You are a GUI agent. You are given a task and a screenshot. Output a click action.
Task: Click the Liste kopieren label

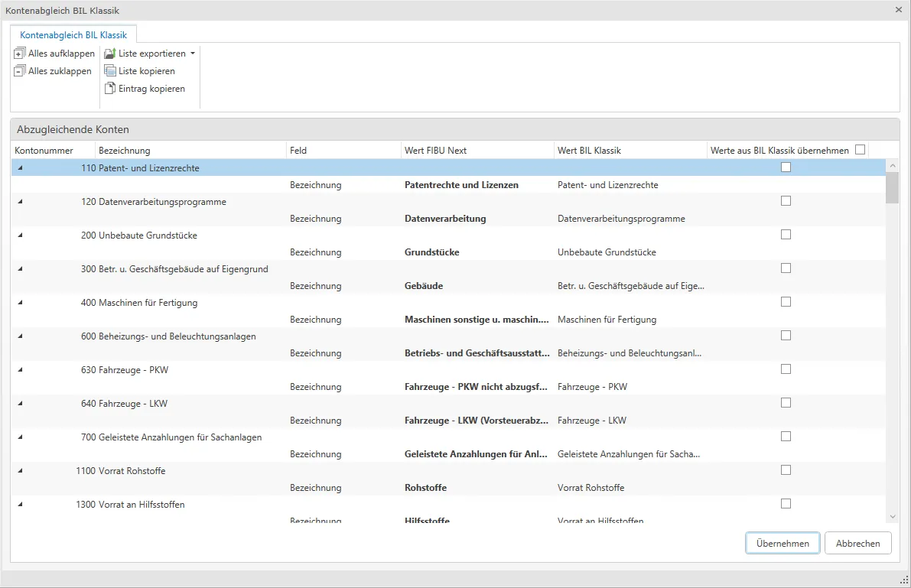(146, 71)
